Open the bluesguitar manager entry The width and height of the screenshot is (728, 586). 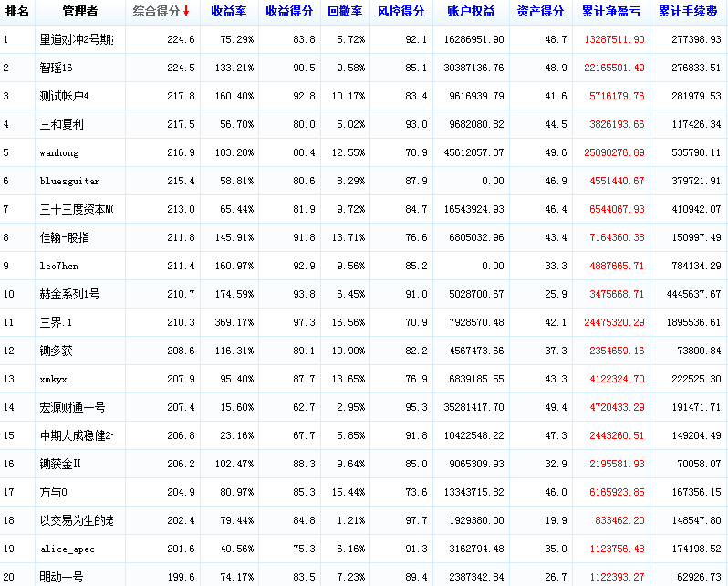coord(70,182)
